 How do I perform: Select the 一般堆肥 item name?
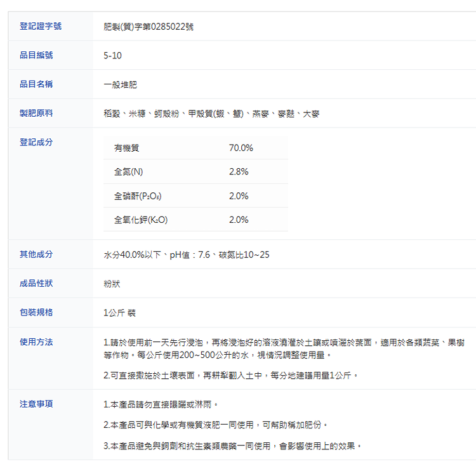tap(120, 84)
